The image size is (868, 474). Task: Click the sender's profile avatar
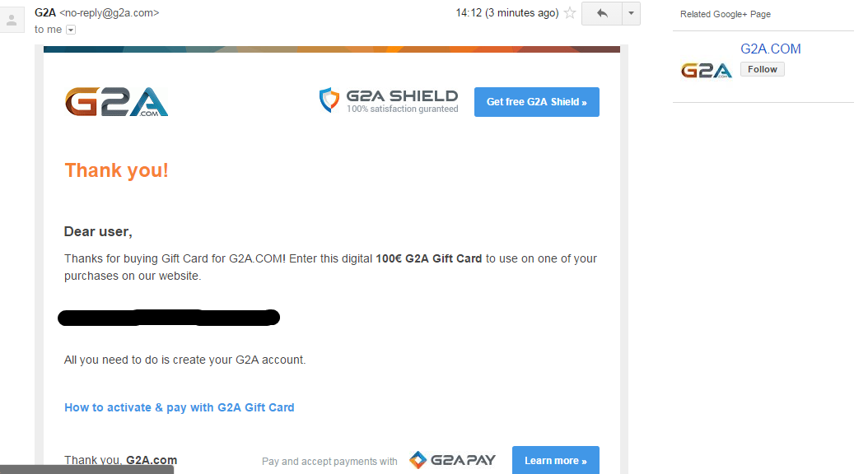[x=12, y=20]
